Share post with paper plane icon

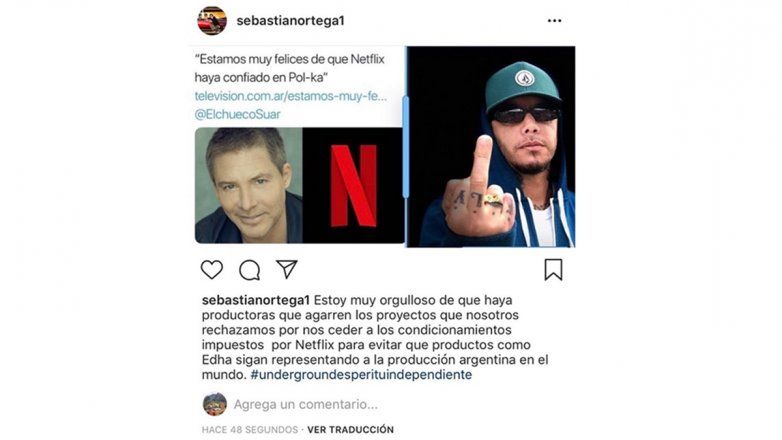click(x=287, y=269)
